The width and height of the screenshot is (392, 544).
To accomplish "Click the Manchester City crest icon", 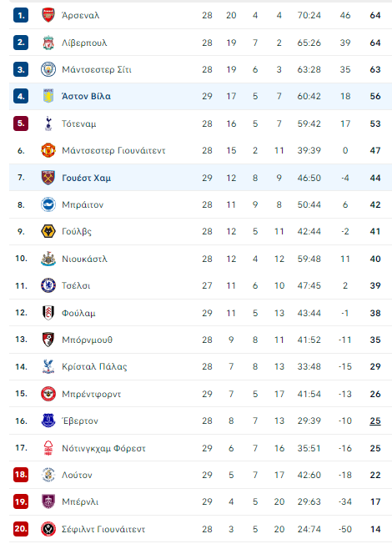I will [x=48, y=69].
